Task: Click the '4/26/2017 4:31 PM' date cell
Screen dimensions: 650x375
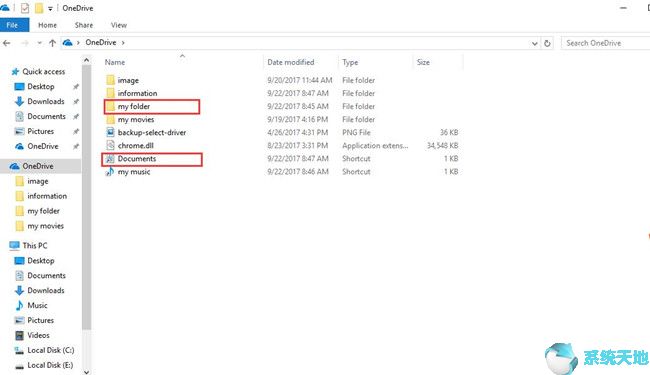Action: [298, 133]
